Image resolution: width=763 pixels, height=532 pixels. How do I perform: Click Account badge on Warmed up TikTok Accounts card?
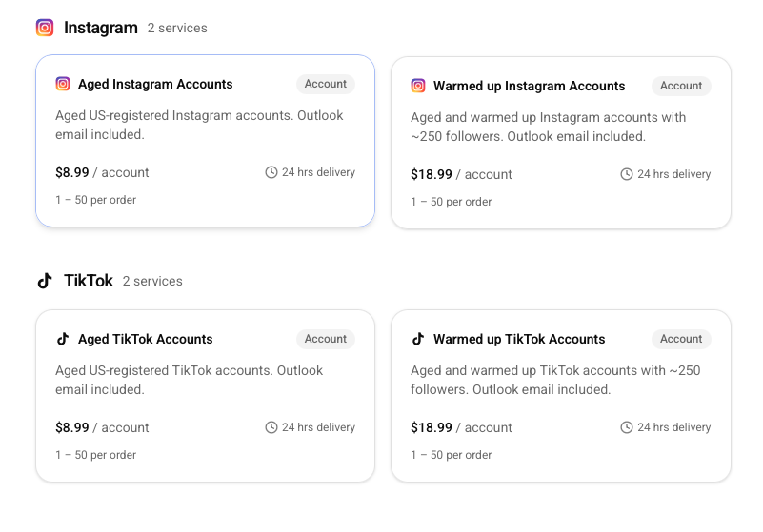pos(681,339)
